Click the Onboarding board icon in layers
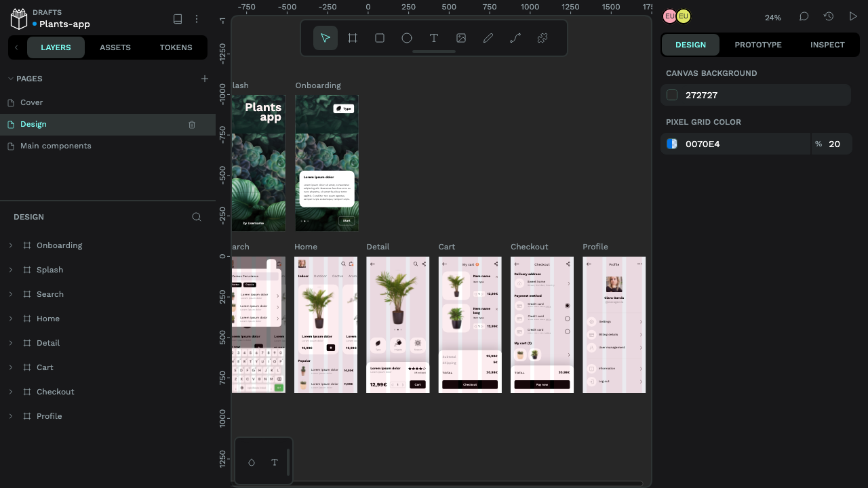 coord(27,245)
